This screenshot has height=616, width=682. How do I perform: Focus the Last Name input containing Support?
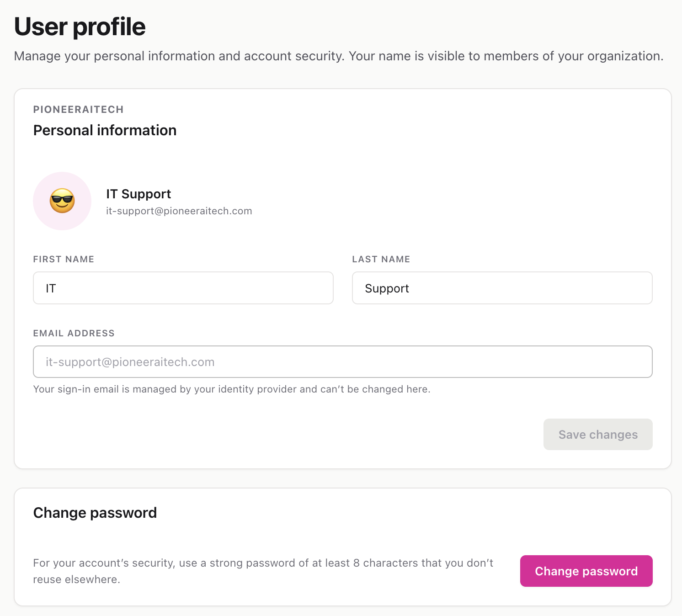[502, 288]
